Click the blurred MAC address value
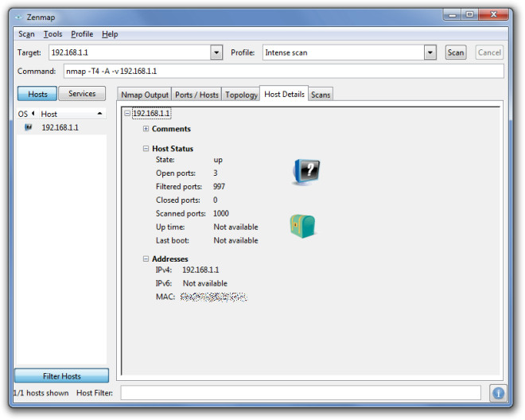The image size is (525, 420). pyautogui.click(x=214, y=297)
